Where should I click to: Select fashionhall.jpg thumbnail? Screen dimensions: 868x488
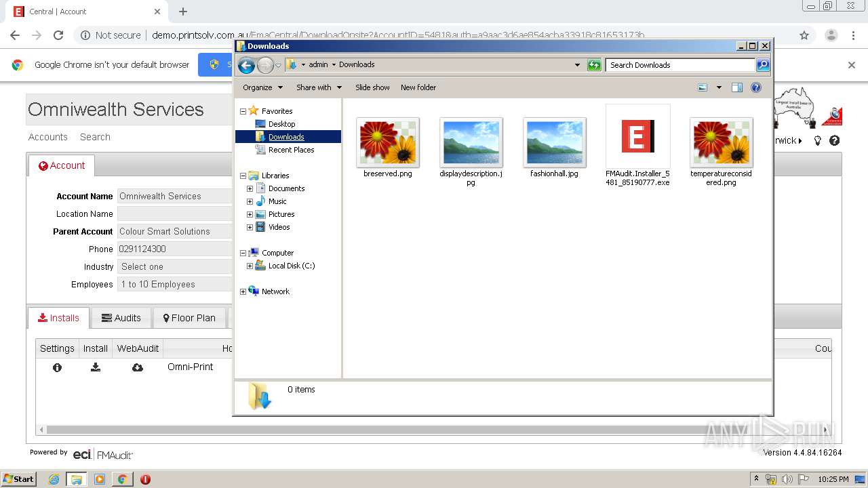[x=555, y=142]
